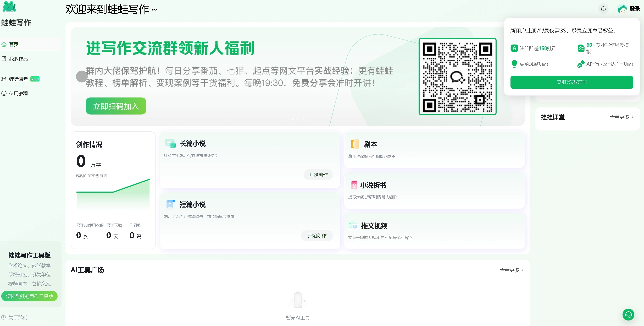
Task: Expand 查看更多 in AI工具广场
Action: [512, 270]
